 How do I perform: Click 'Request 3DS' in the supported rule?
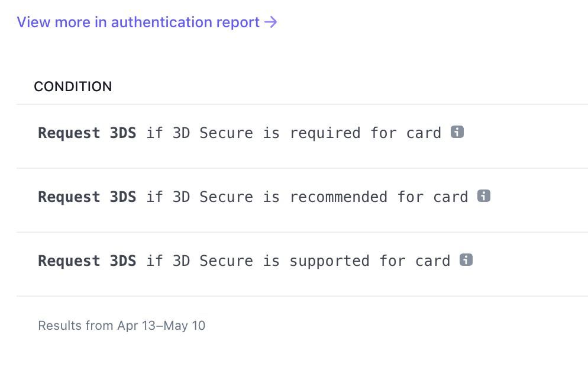tap(87, 261)
